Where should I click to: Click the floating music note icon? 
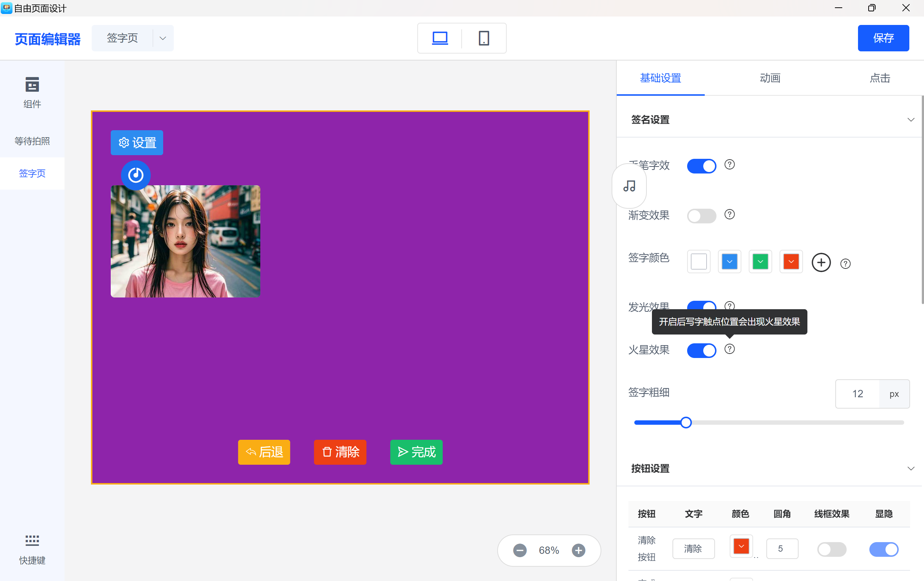[629, 186]
